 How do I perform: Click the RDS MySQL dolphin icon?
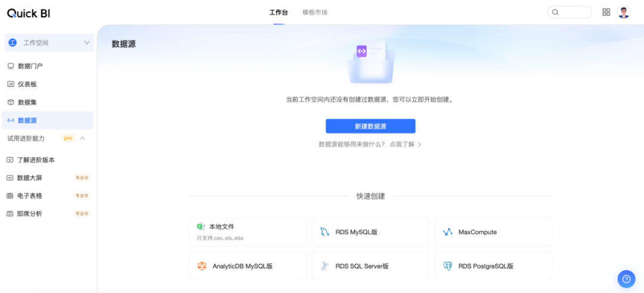[325, 232]
